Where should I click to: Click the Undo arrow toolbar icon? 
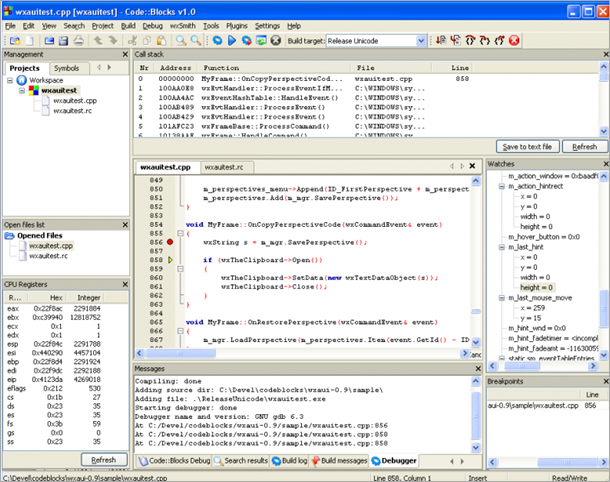click(98, 41)
